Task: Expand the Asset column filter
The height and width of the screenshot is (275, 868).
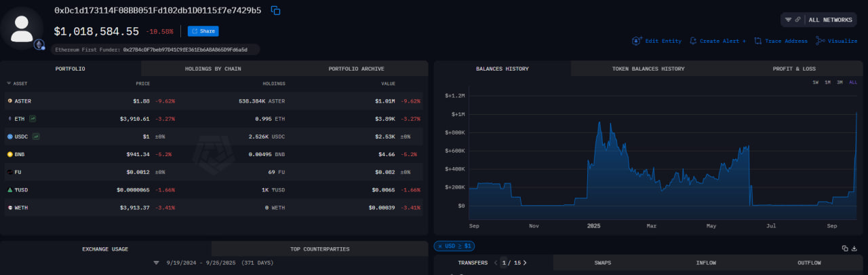Action: tap(9, 84)
